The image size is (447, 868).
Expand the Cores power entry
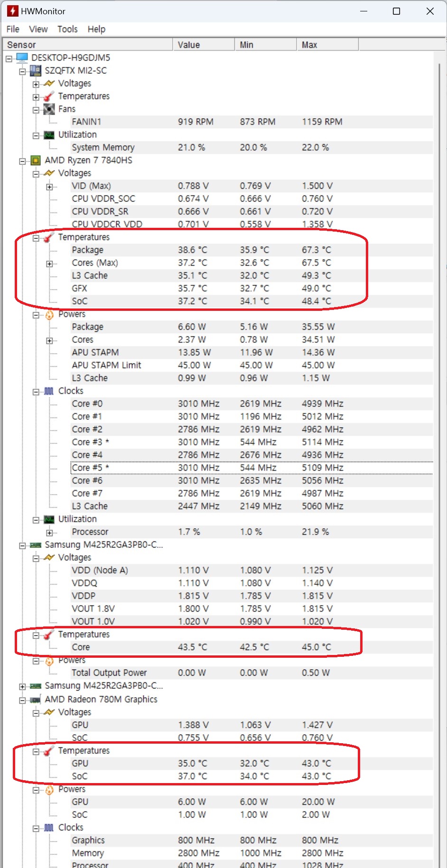(x=49, y=341)
